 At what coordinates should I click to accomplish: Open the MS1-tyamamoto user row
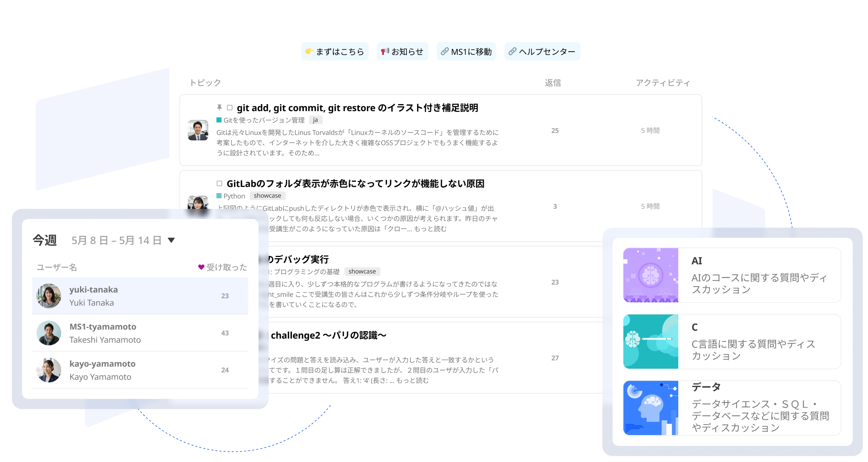tap(140, 333)
